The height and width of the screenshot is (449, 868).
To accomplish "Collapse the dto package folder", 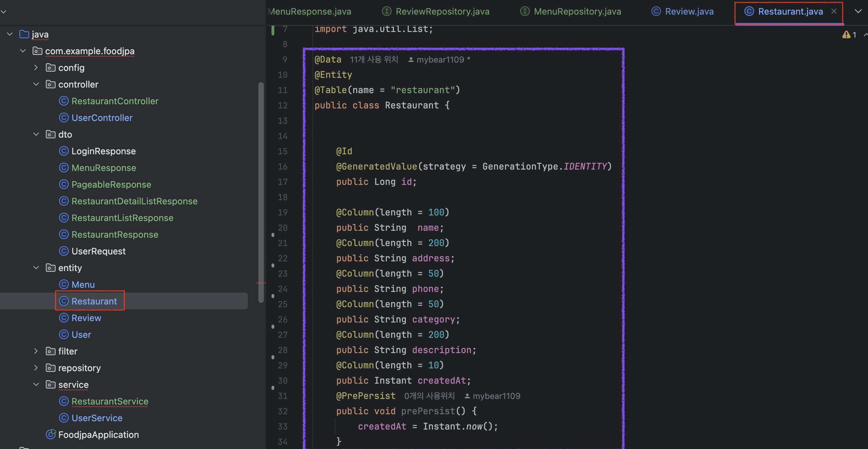I will [36, 134].
